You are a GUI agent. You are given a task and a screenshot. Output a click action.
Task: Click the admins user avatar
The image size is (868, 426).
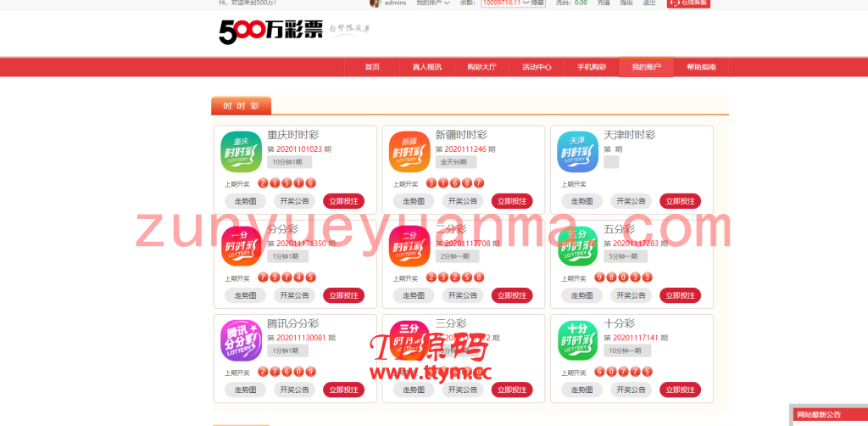[x=375, y=3]
